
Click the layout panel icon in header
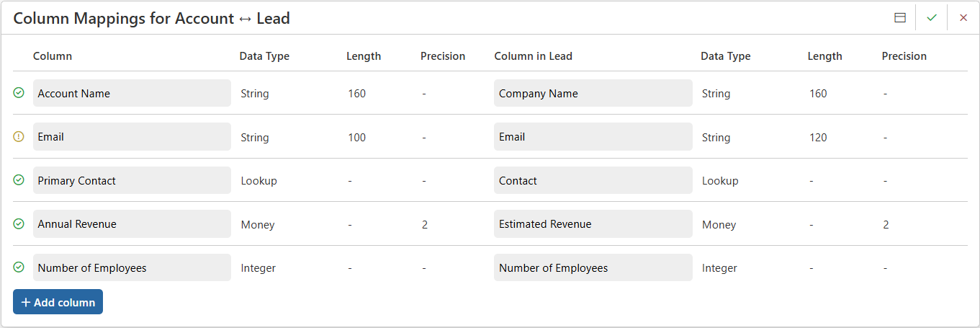tap(899, 18)
